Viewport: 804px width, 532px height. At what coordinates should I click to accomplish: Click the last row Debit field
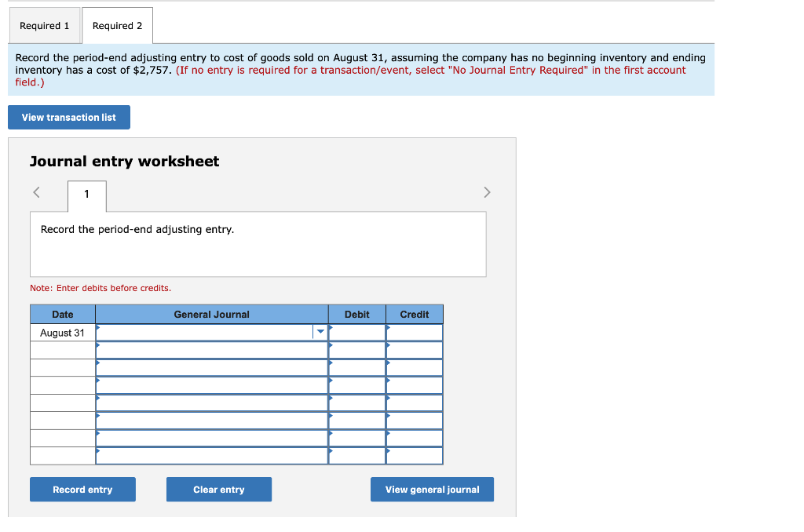357,456
